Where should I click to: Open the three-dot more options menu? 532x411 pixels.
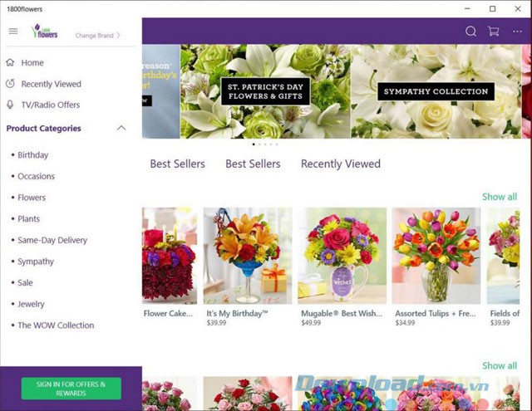click(x=517, y=32)
